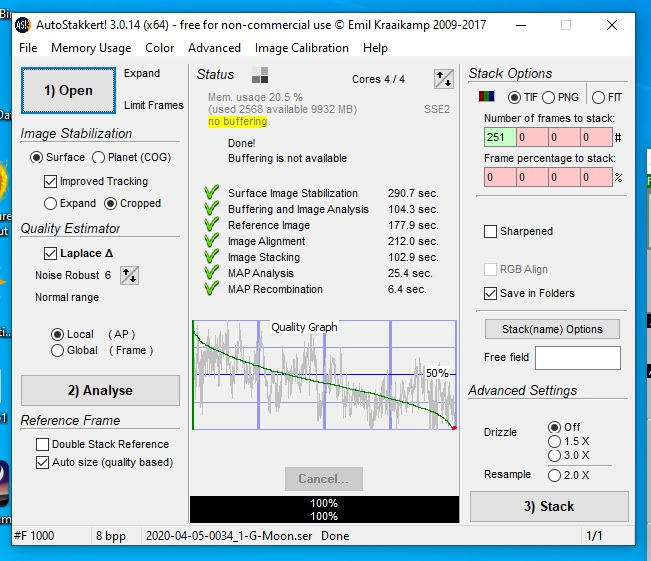Click the Expand label near Open
Screen dimensions: 651x561
[142, 73]
